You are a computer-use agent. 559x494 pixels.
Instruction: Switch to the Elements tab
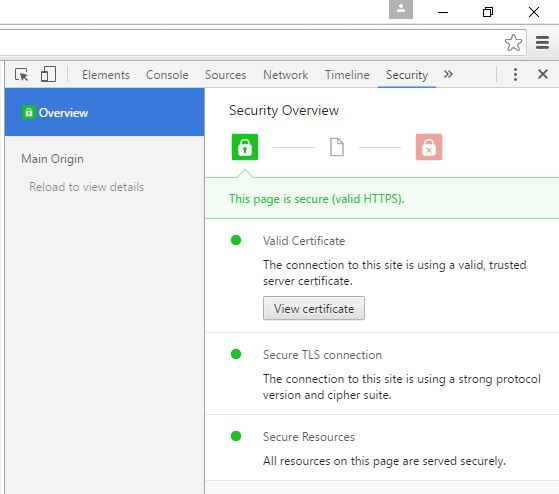[x=106, y=75]
